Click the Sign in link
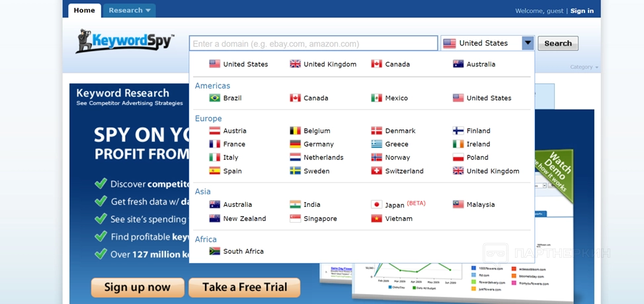 (582, 11)
